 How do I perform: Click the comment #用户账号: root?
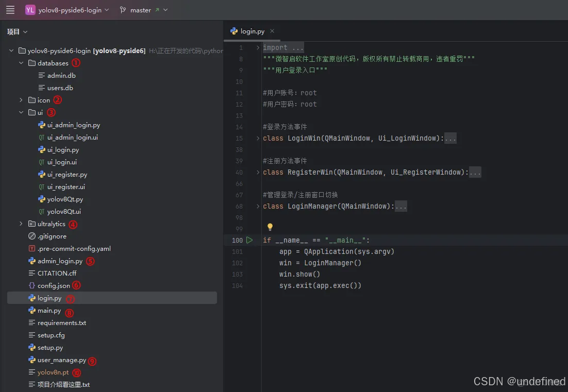point(290,93)
